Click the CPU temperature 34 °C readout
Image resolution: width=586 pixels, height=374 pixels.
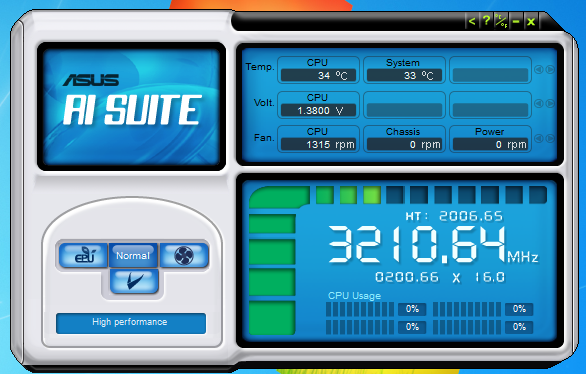tap(318, 75)
